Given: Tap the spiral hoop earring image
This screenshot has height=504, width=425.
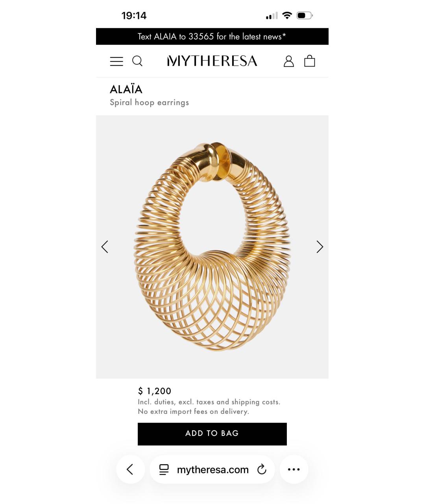Looking at the screenshot, I should point(212,247).
